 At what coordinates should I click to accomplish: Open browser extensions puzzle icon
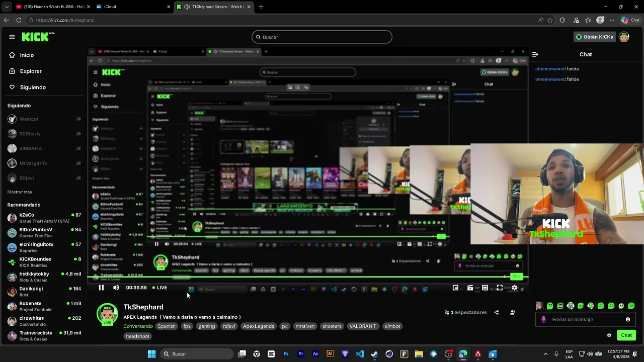562,20
